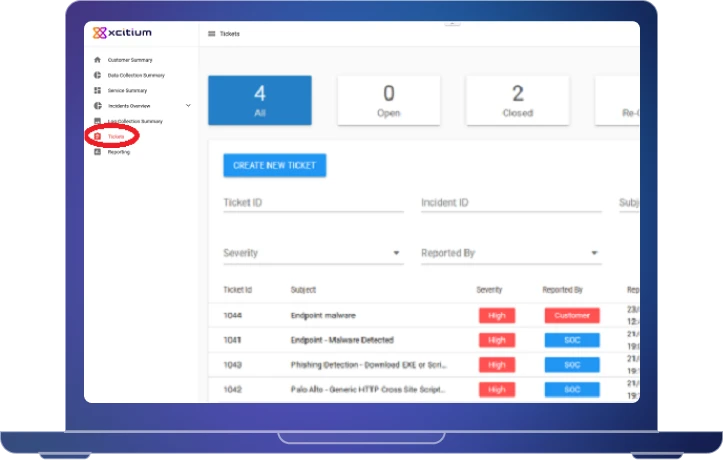723x460 pixels.
Task: Select the All tickets counter card
Action: [260, 101]
